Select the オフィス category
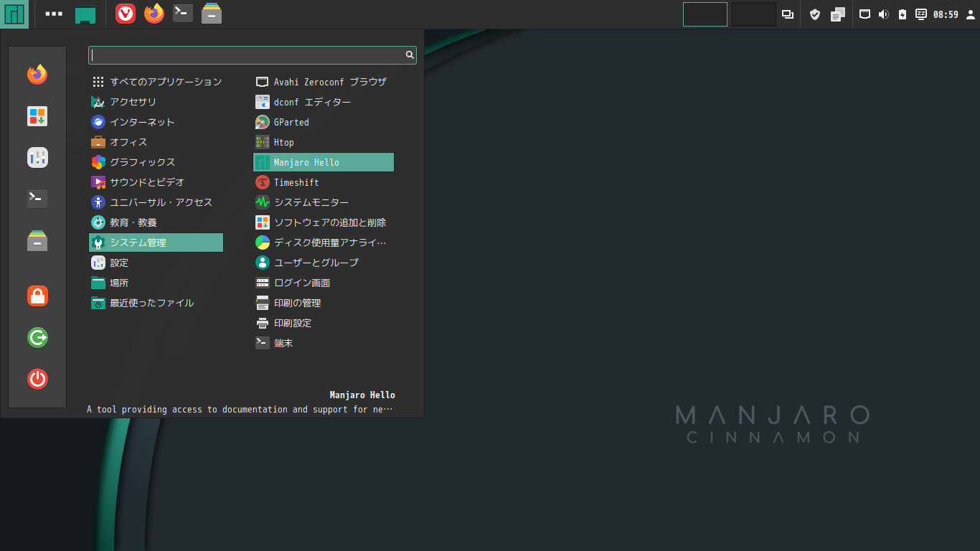 156,142
